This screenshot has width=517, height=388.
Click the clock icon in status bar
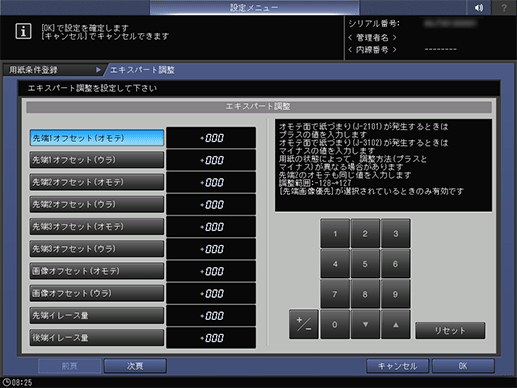6,383
